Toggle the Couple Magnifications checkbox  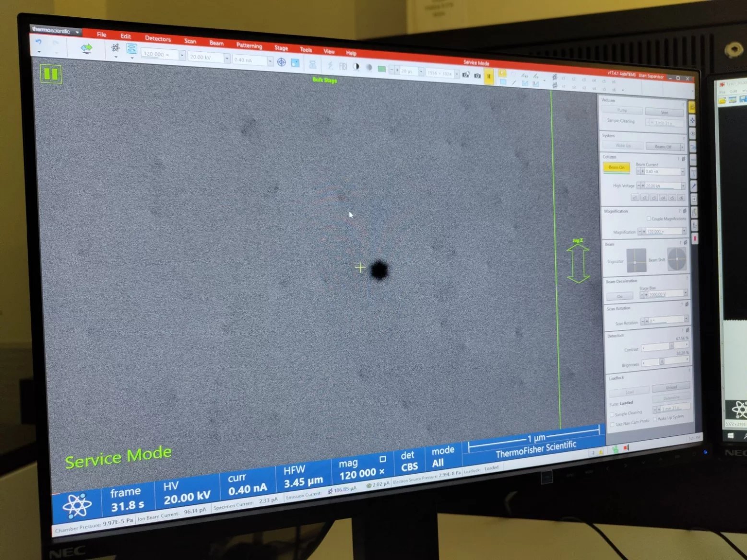pos(649,219)
